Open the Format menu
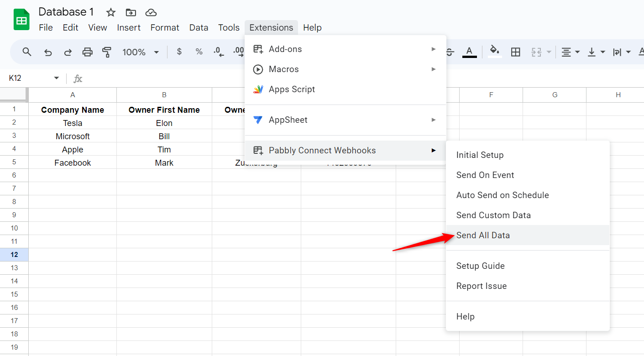 [x=165, y=27]
